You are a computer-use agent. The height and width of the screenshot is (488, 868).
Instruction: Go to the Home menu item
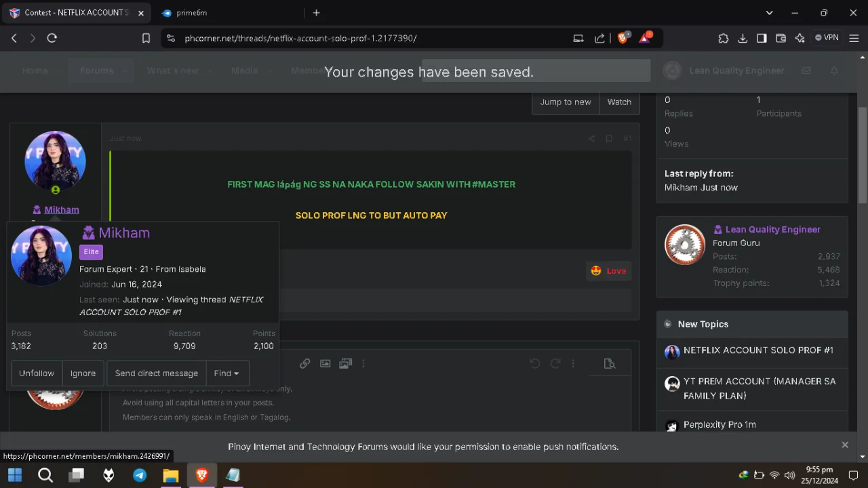35,70
